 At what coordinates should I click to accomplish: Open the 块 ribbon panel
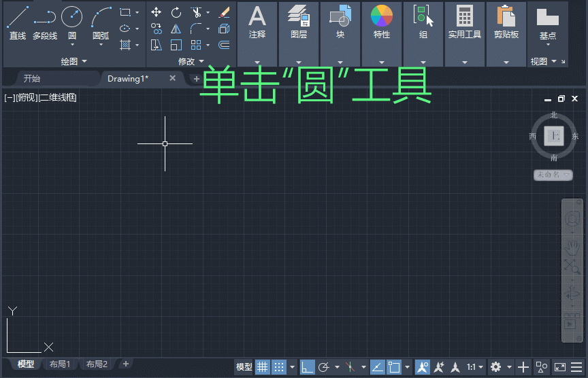click(x=340, y=34)
